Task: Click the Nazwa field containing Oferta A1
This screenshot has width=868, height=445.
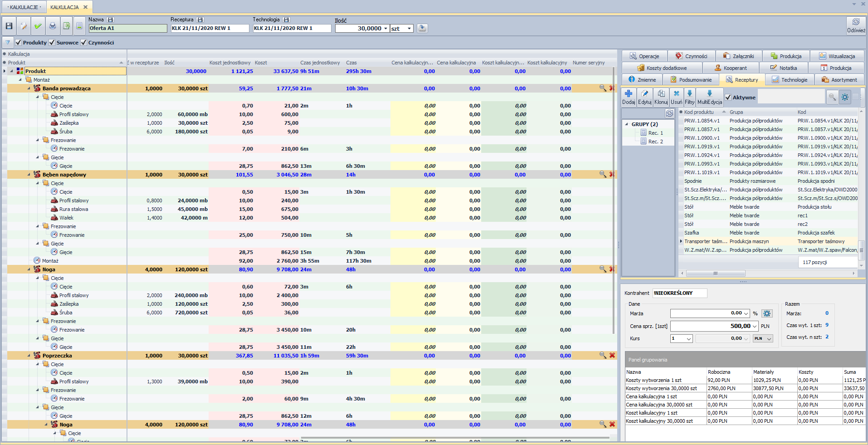Action: (128, 28)
